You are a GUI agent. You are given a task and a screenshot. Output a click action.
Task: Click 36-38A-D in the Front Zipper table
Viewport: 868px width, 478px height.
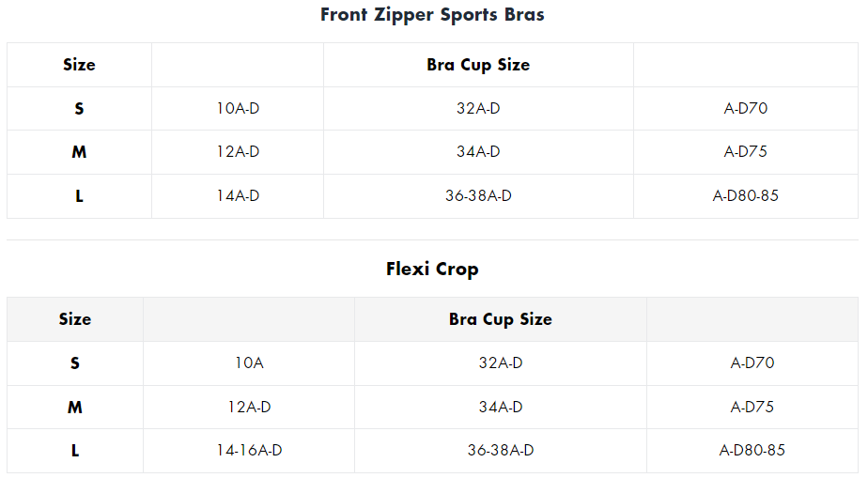[x=478, y=196]
